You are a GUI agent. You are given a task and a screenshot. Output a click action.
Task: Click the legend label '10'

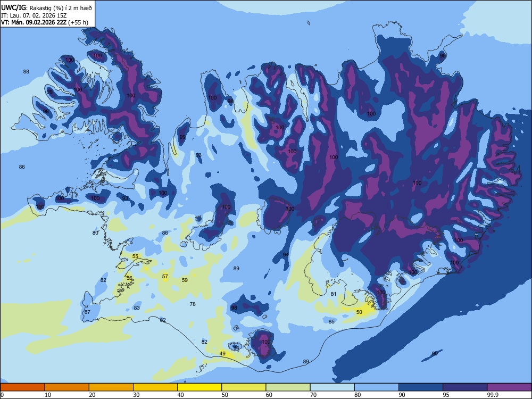pyautogui.click(x=48, y=395)
